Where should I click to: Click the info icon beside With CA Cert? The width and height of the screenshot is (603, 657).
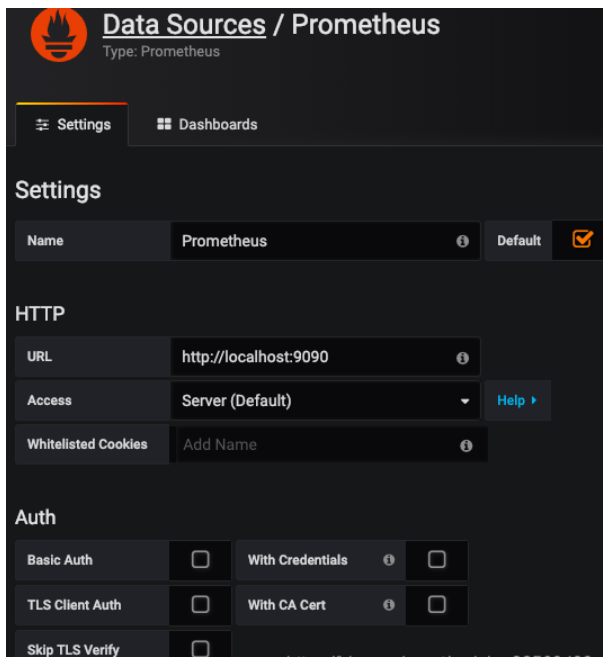pos(389,605)
